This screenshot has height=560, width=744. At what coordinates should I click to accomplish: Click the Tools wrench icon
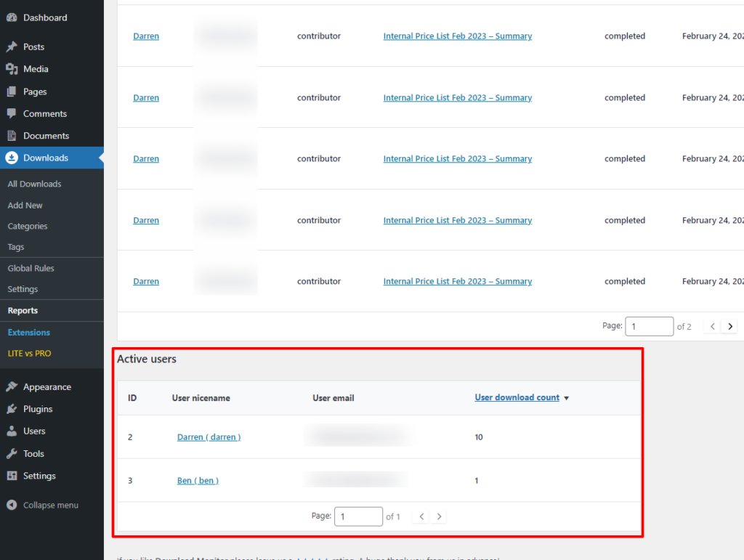[x=12, y=453]
